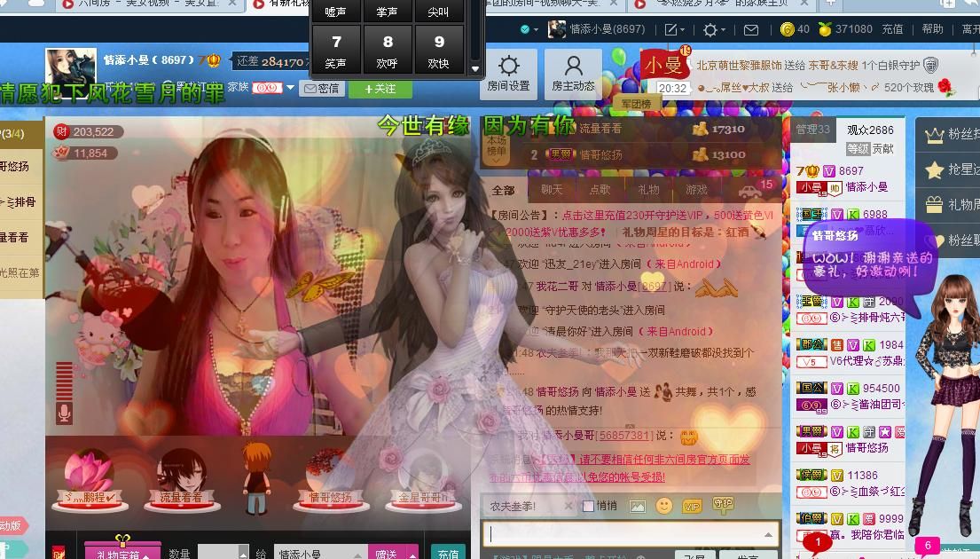
Task: Expand the chat input history arrow
Action: point(767,534)
